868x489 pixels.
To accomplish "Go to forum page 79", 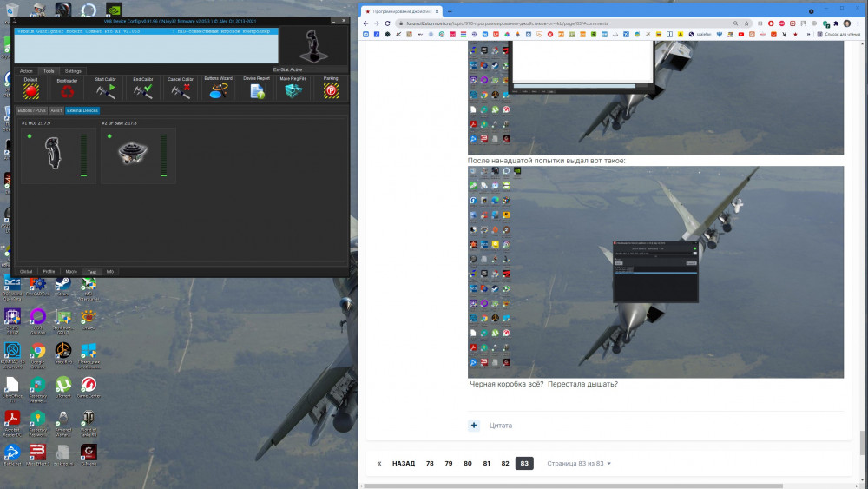I will 449,464.
